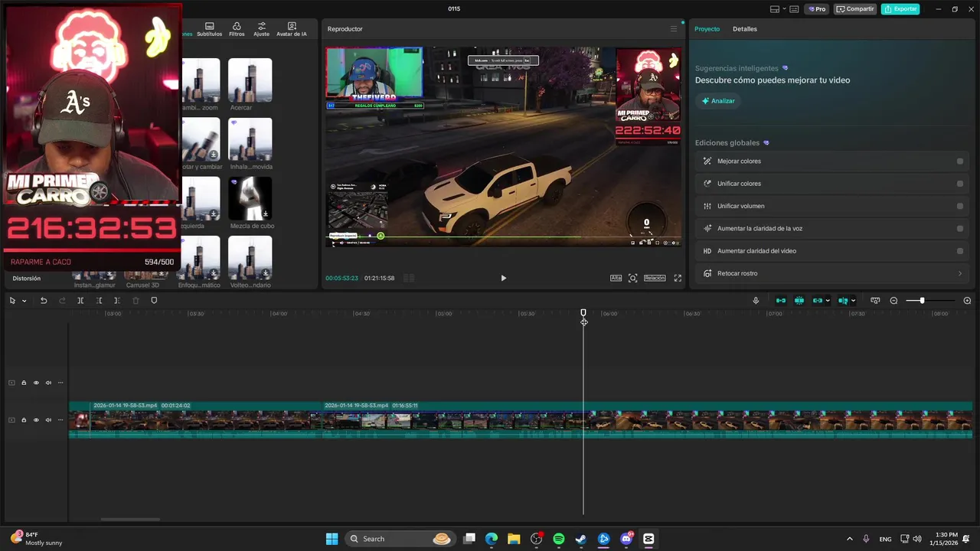Click the Exportar button
This screenshot has height=551, width=980.
(900, 9)
